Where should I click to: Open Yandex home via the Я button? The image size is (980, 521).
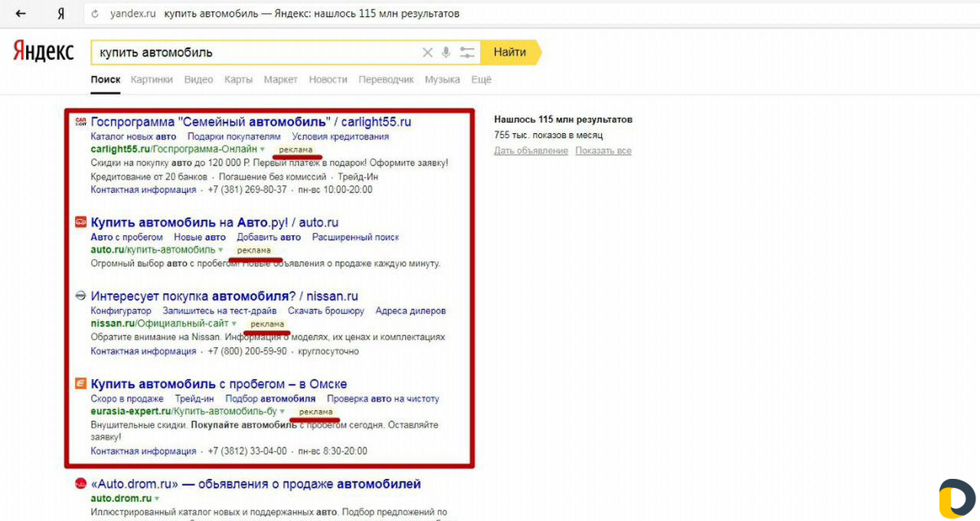[60, 14]
